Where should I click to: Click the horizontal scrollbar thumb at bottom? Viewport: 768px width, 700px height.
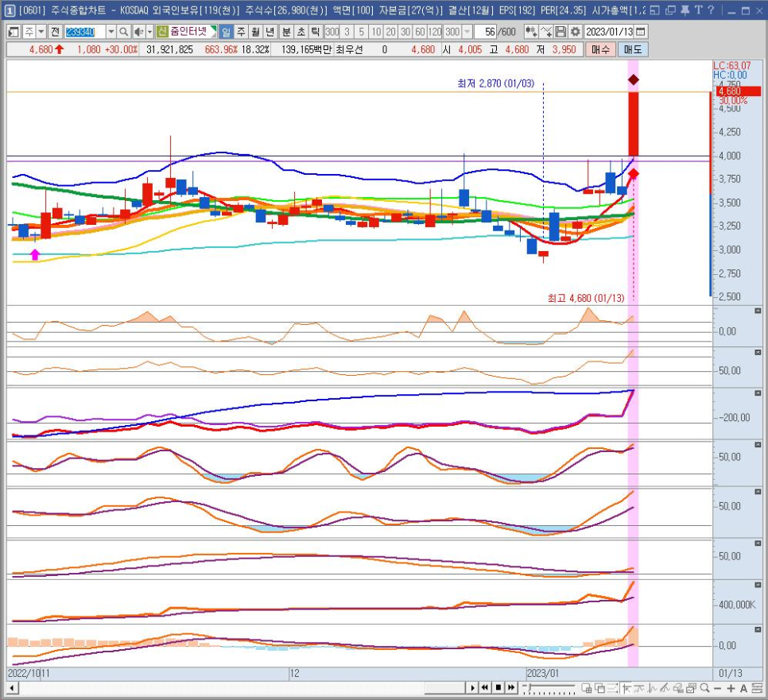(x=444, y=688)
